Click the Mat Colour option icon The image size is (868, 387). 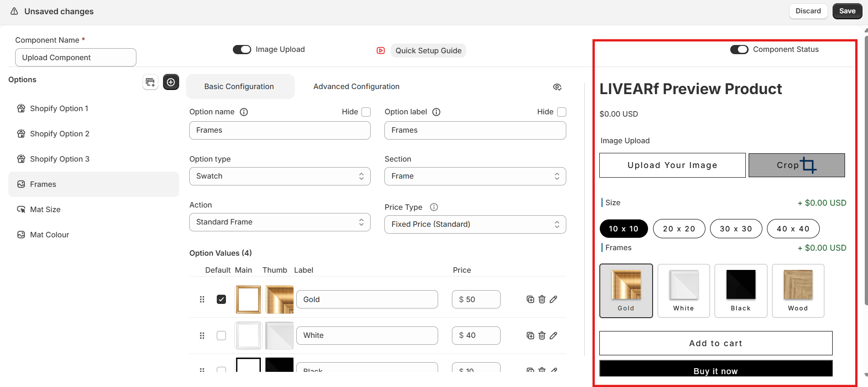click(x=21, y=235)
